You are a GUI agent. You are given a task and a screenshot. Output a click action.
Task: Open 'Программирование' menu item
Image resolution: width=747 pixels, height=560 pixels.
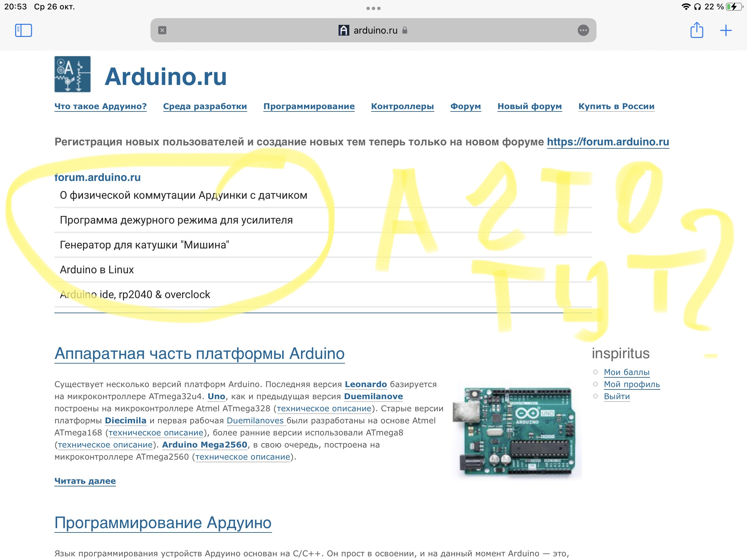[x=309, y=106]
